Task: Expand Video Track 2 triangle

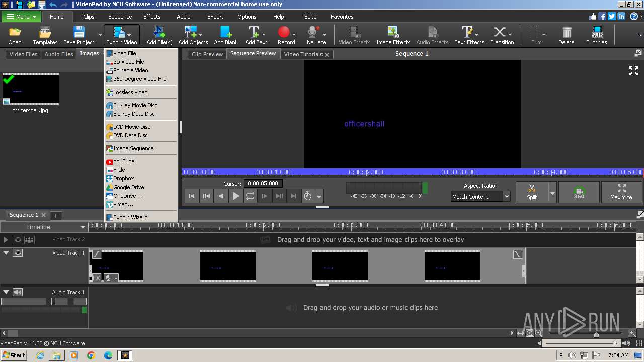Action: [x=6, y=240]
